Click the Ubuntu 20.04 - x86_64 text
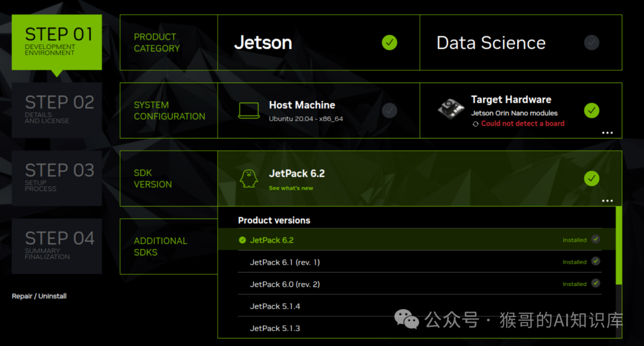The height and width of the screenshot is (346, 644). [x=305, y=119]
